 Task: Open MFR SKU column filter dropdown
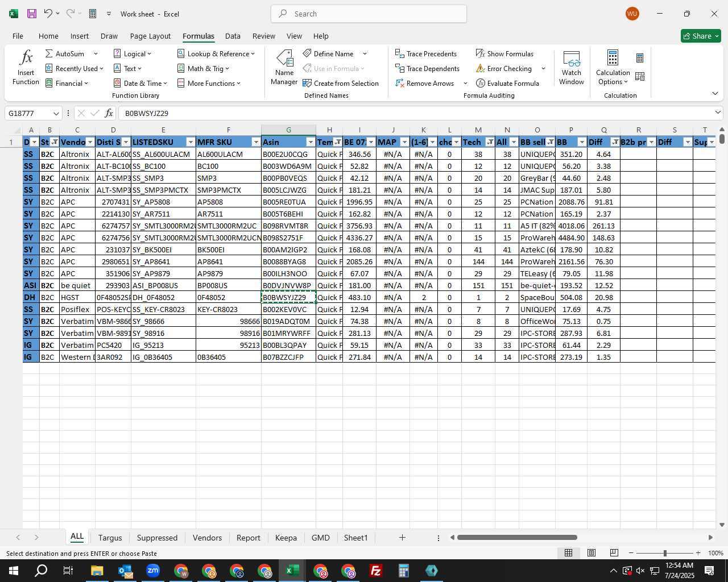[256, 142]
